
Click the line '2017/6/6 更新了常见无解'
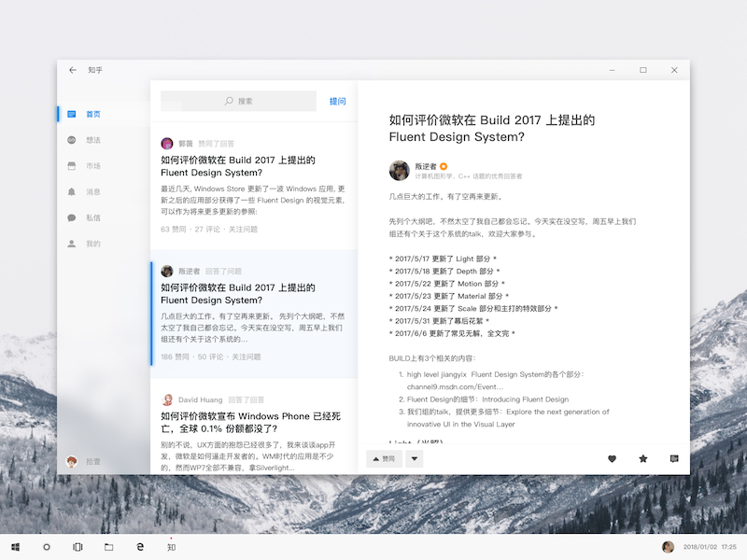coord(452,333)
